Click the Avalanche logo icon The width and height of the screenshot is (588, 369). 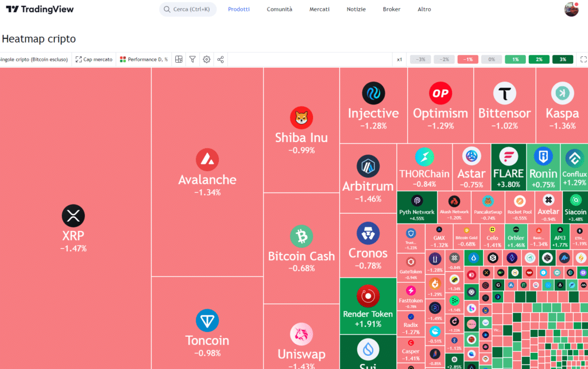[207, 160]
